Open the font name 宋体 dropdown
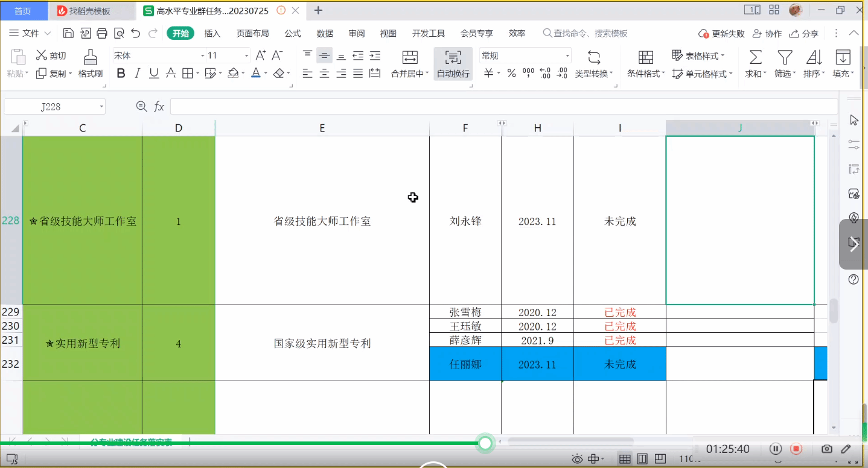Viewport: 868px width, 468px height. point(202,55)
